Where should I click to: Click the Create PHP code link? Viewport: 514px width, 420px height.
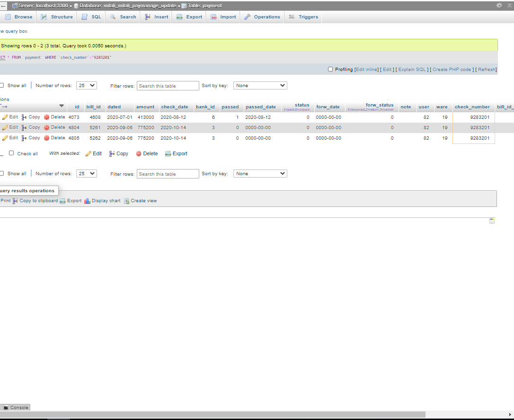452,70
